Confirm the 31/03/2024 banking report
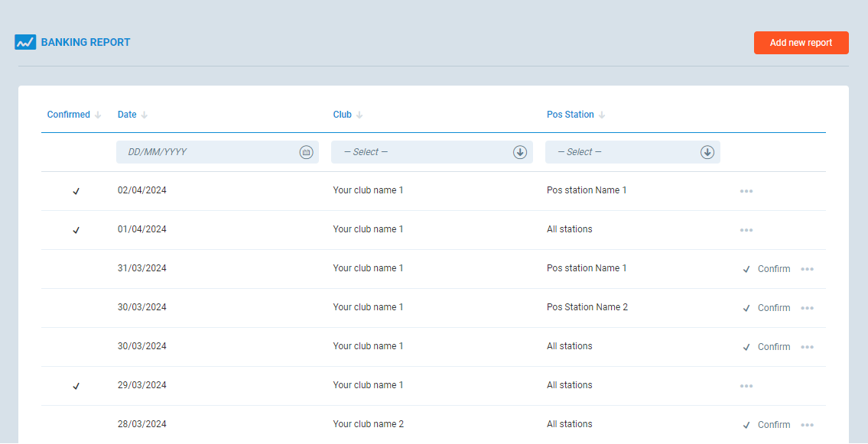The height and width of the screenshot is (444, 868). pos(767,269)
